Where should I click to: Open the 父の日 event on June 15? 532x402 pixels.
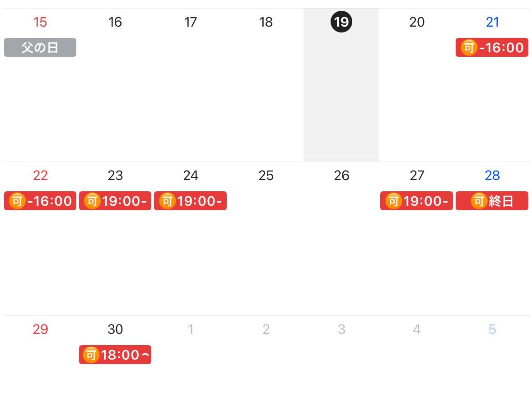[40, 47]
